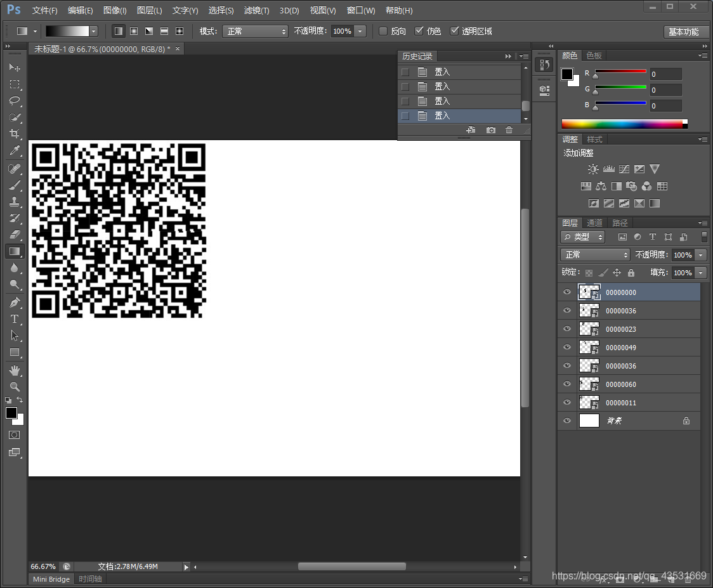This screenshot has width=713, height=588.
Task: Expand the layer 不透明度 opacity dropdown arrow
Action: [700, 254]
